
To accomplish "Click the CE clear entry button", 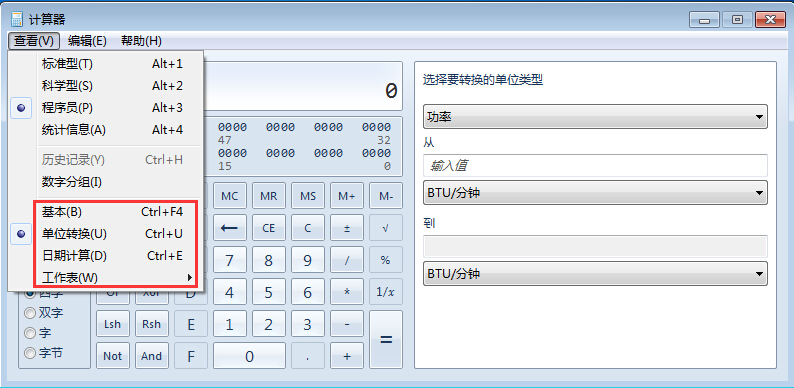I will click(x=268, y=228).
